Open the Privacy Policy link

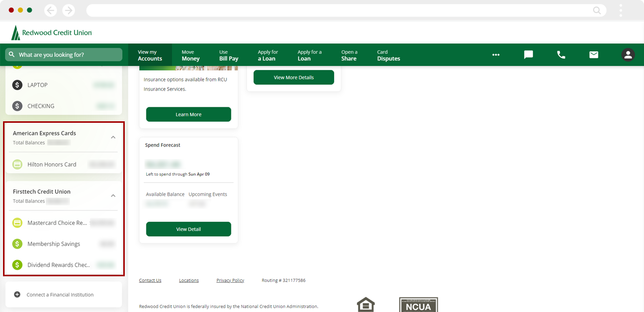click(230, 280)
